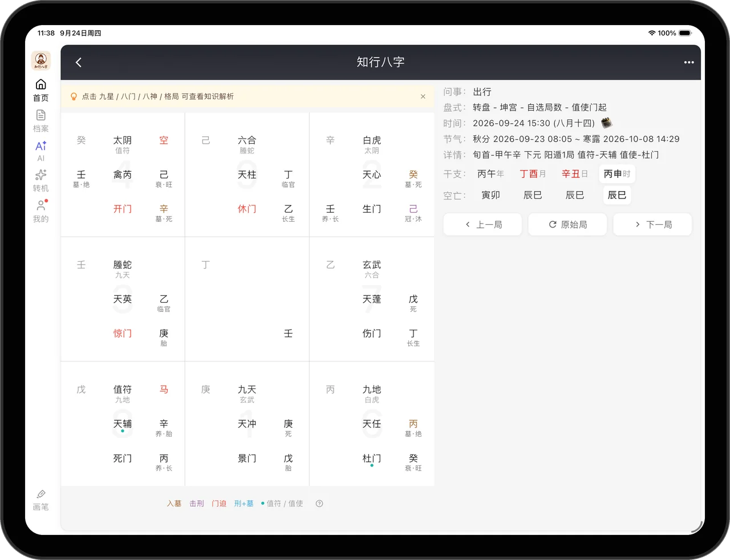The image size is (730, 560).
Task: Select the 丙午年 year pillar
Action: point(490,174)
